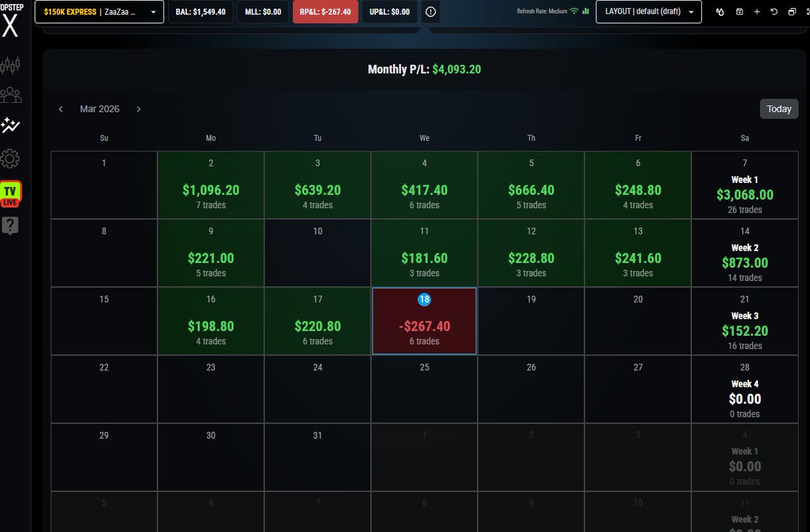Screen dimensions: 810x532
Task: Click the Sa weekday column header
Action: pyautogui.click(x=745, y=138)
